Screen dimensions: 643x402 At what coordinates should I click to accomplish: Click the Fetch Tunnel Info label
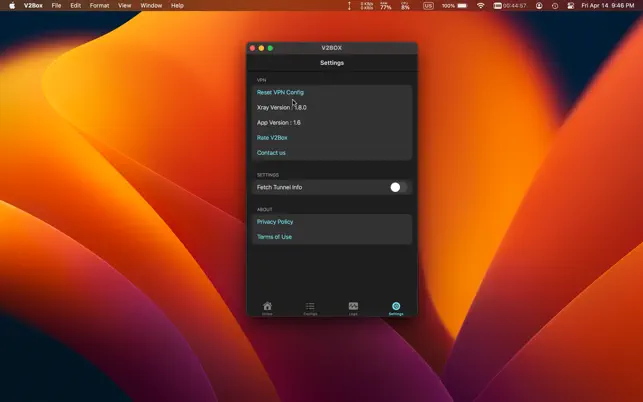coord(280,187)
